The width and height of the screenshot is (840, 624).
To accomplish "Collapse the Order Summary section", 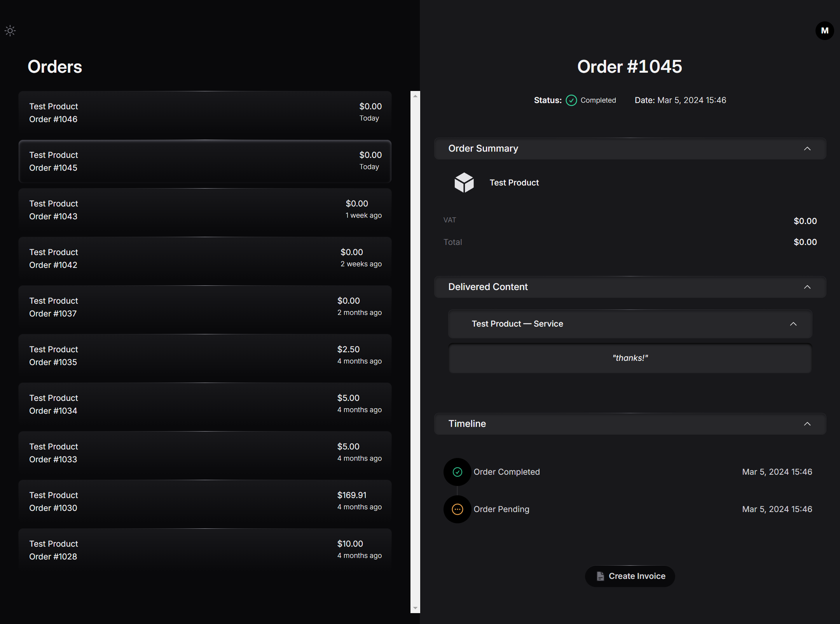I will tap(807, 149).
